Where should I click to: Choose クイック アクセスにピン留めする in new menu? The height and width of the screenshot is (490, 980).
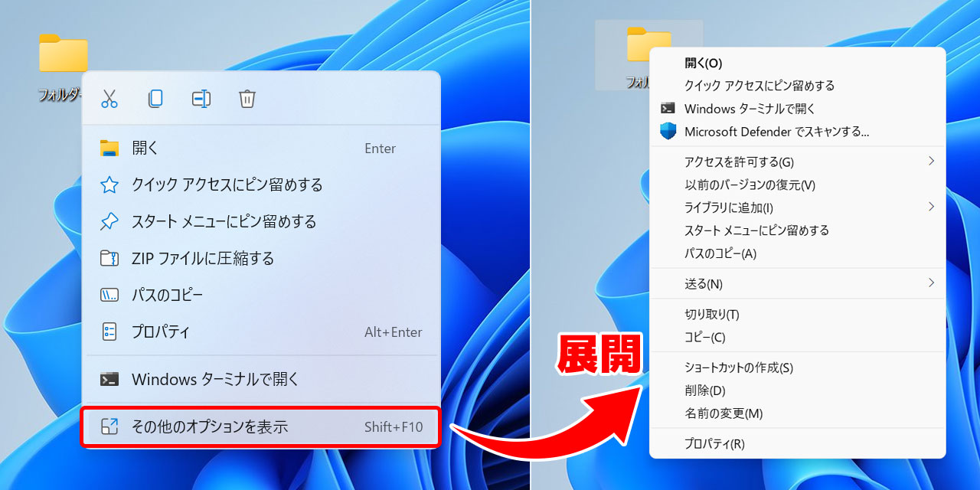[x=261, y=185]
